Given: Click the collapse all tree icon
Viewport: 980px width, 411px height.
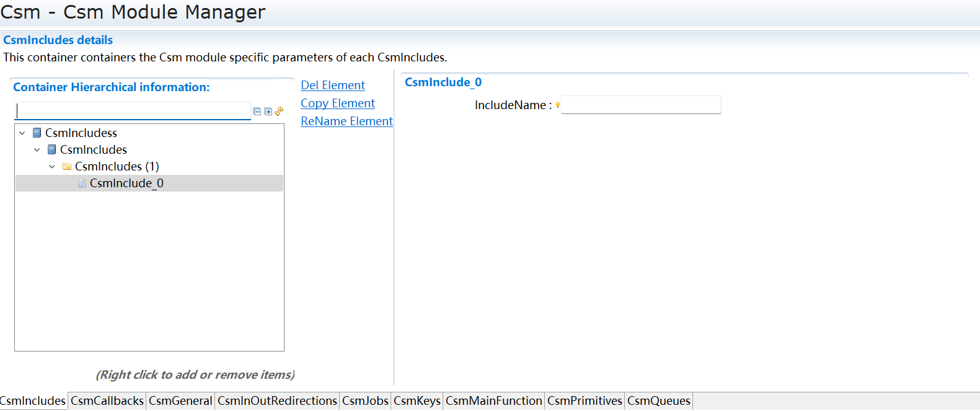Looking at the screenshot, I should coord(257,112).
